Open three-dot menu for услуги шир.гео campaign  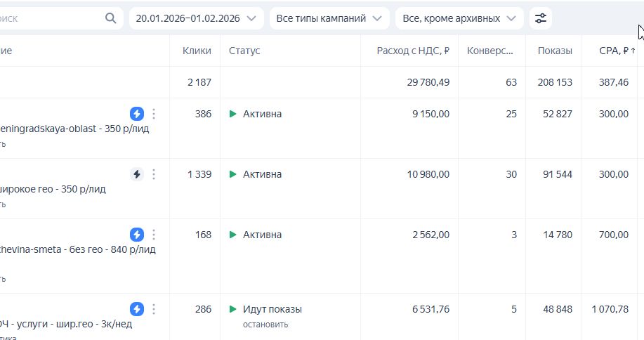[154, 309]
